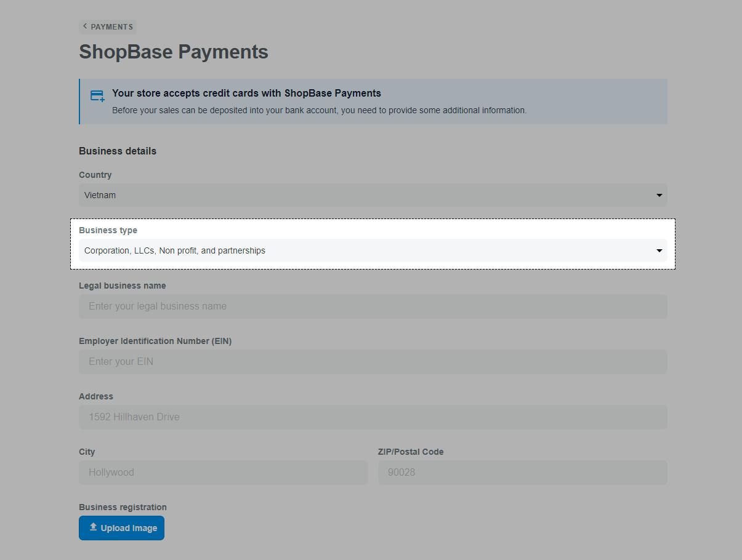Click the ZIP/Postal Code field showing 90028
The width and height of the screenshot is (742, 560).
[522, 473]
